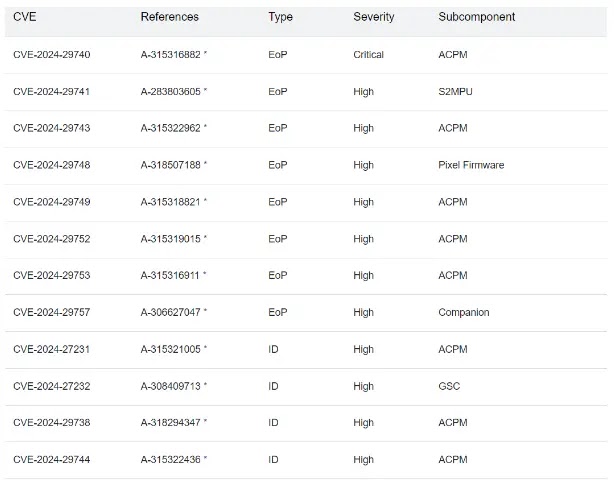Select CVE-2024-29743 cell
Viewport: 614px width, 484px height.
point(52,128)
